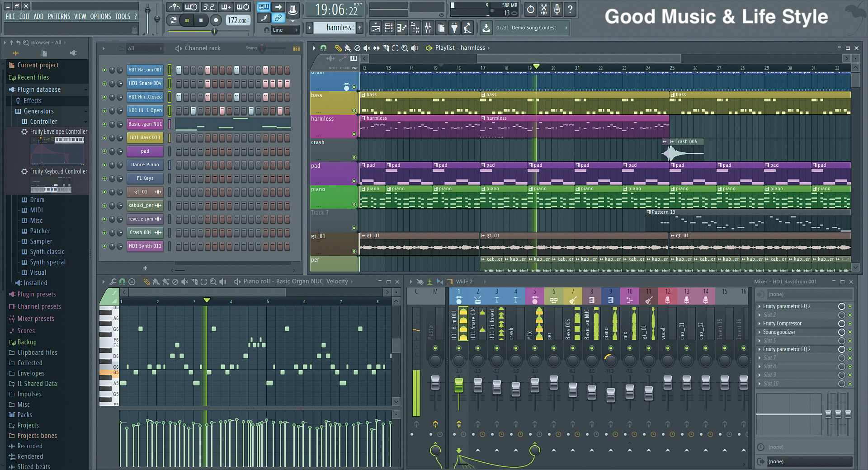Click the add new pattern plus button
The image size is (868, 470).
click(x=360, y=28)
